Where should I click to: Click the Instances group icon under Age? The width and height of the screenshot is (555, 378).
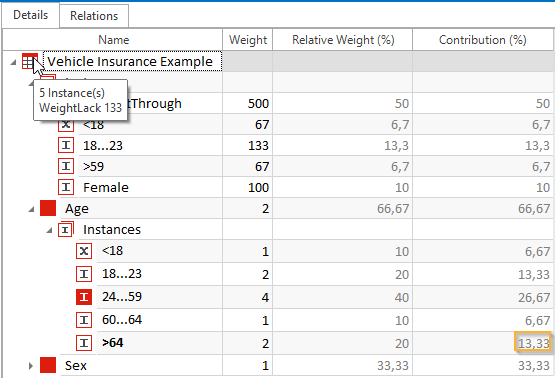click(x=66, y=230)
